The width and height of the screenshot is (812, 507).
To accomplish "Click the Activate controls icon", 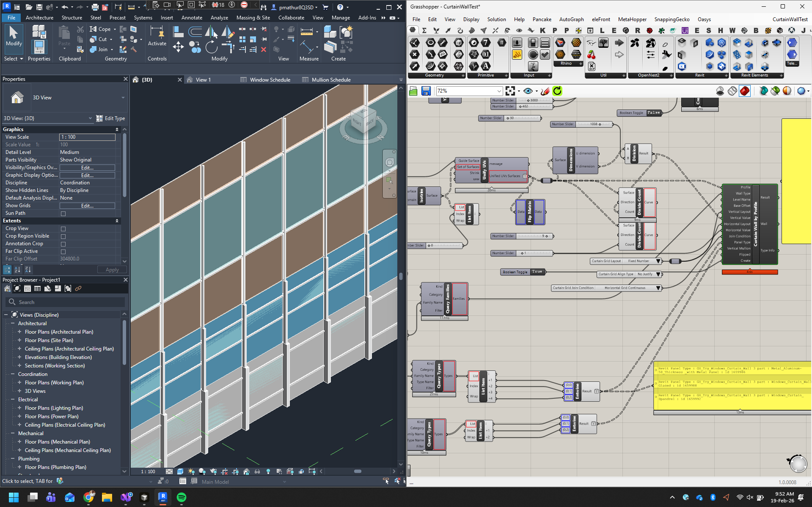I will (x=157, y=36).
